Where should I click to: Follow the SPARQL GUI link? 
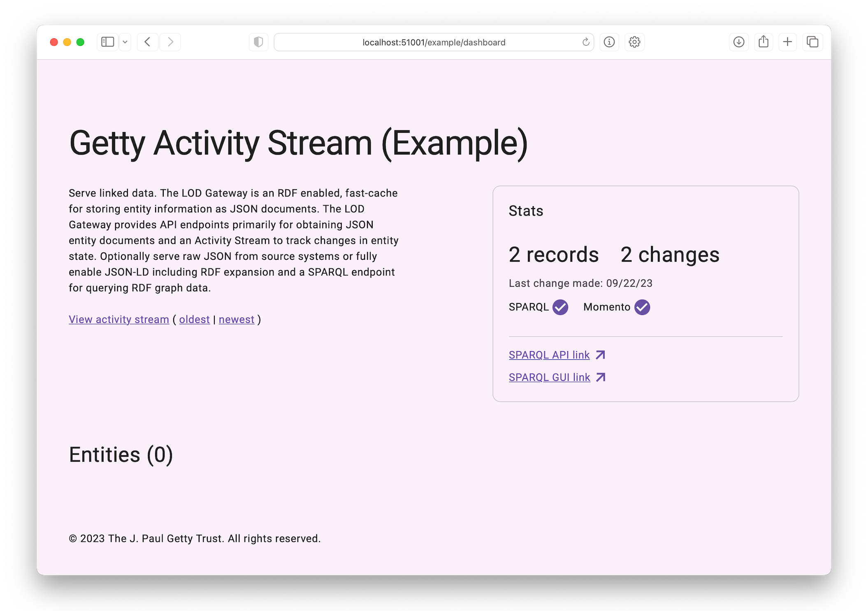point(550,377)
